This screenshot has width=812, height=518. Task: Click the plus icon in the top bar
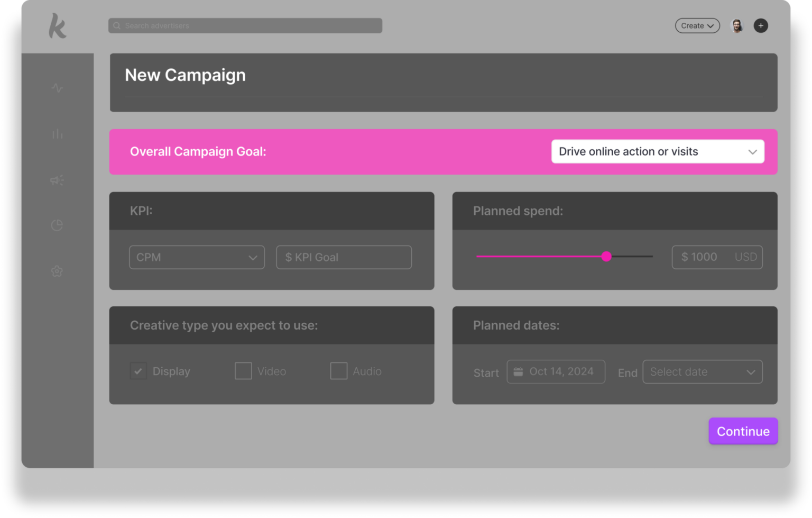(x=761, y=25)
